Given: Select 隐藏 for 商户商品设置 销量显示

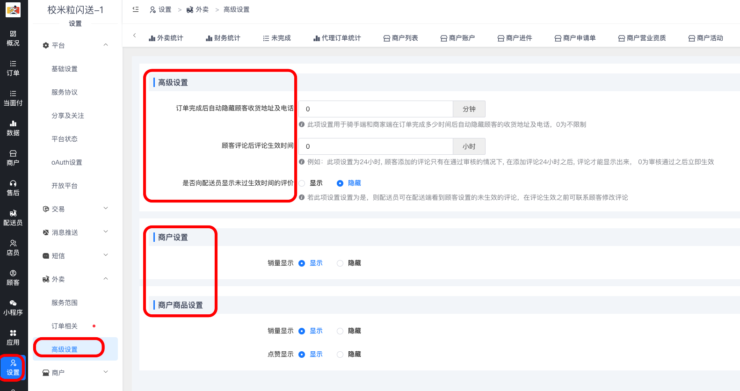Looking at the screenshot, I should pos(340,331).
